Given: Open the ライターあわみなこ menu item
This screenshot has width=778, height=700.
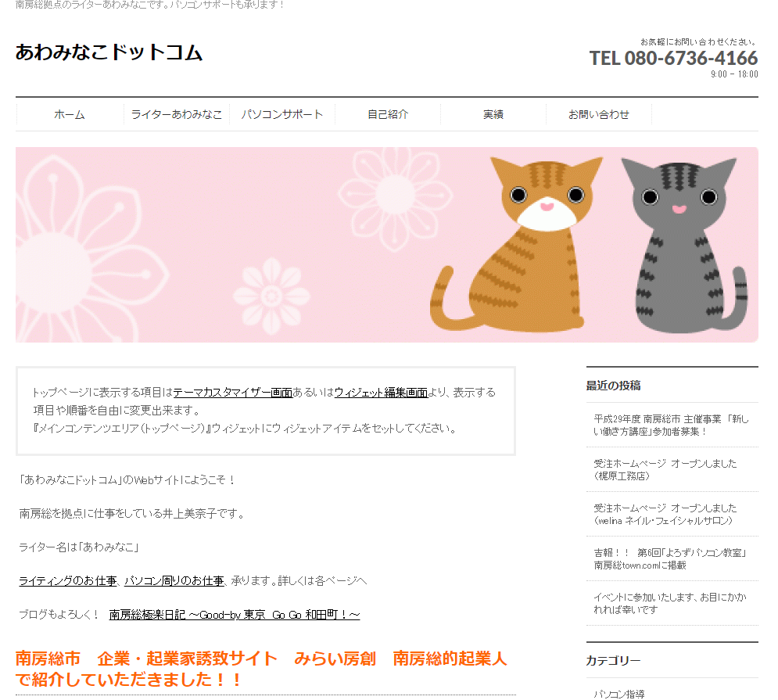Looking at the screenshot, I should click(176, 115).
